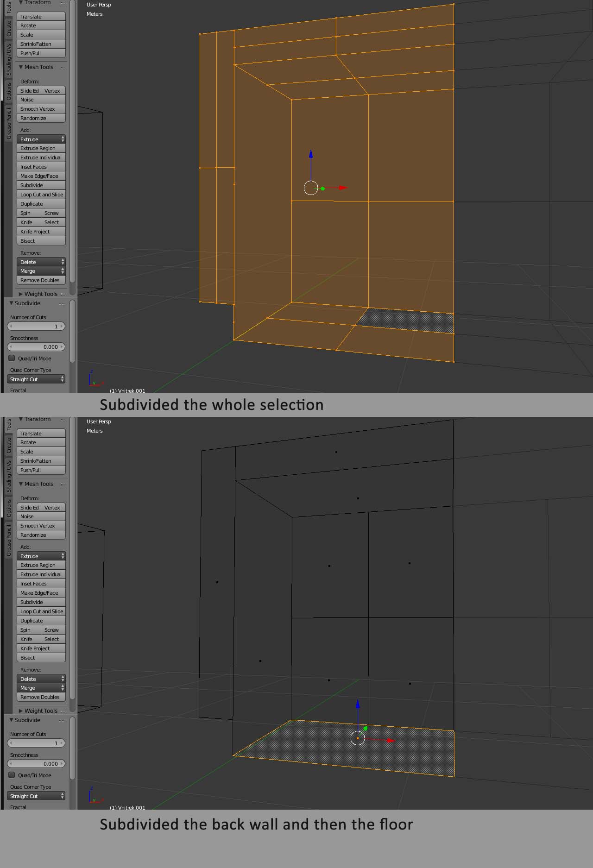593x868 pixels.
Task: Click blue Z-axis manipulator arrow in upper viewport
Action: (x=311, y=154)
